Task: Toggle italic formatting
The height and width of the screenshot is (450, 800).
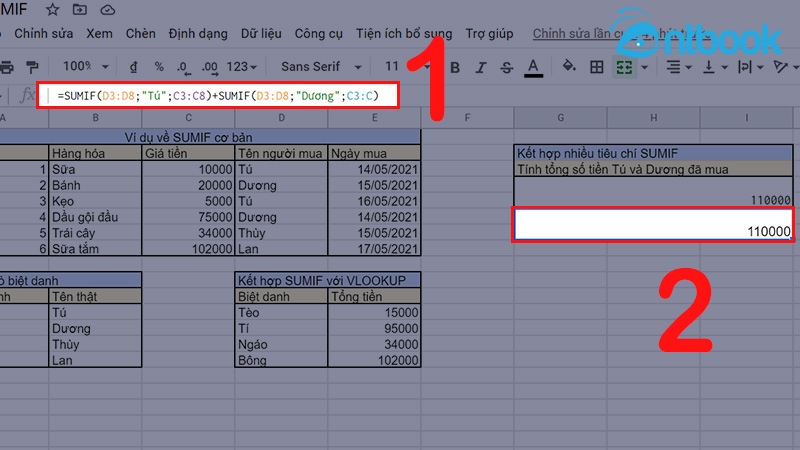Action: coord(479,68)
